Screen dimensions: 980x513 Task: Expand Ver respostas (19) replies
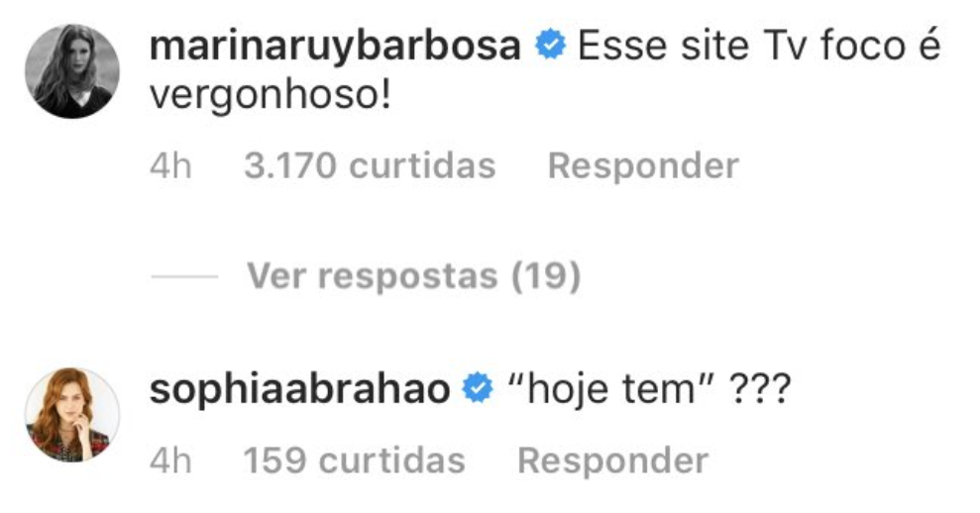click(x=414, y=275)
